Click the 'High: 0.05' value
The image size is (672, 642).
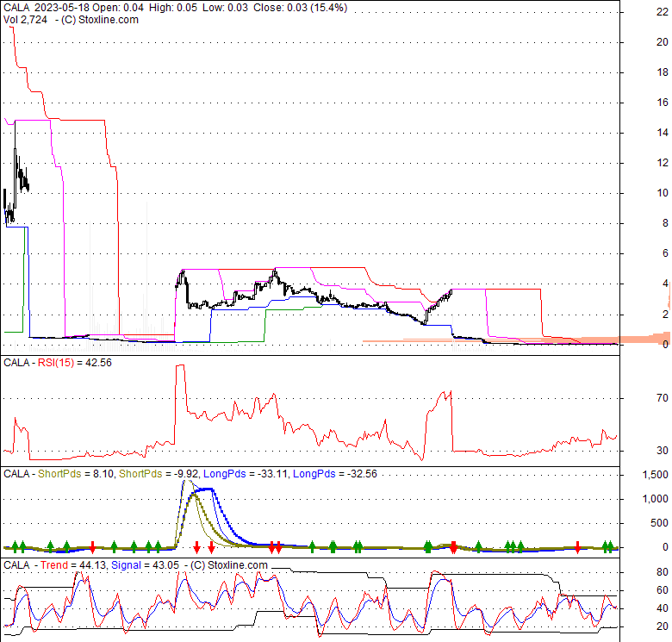pos(173,8)
